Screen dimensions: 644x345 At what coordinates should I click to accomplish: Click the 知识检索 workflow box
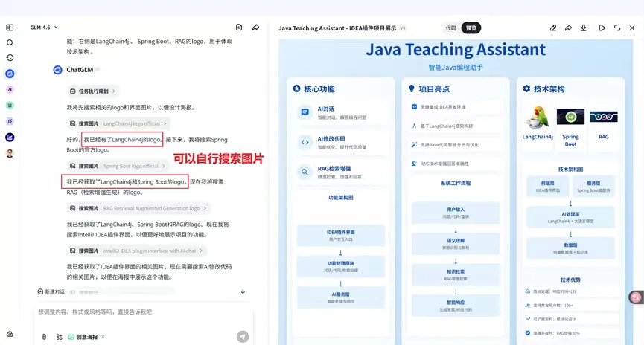(x=456, y=275)
